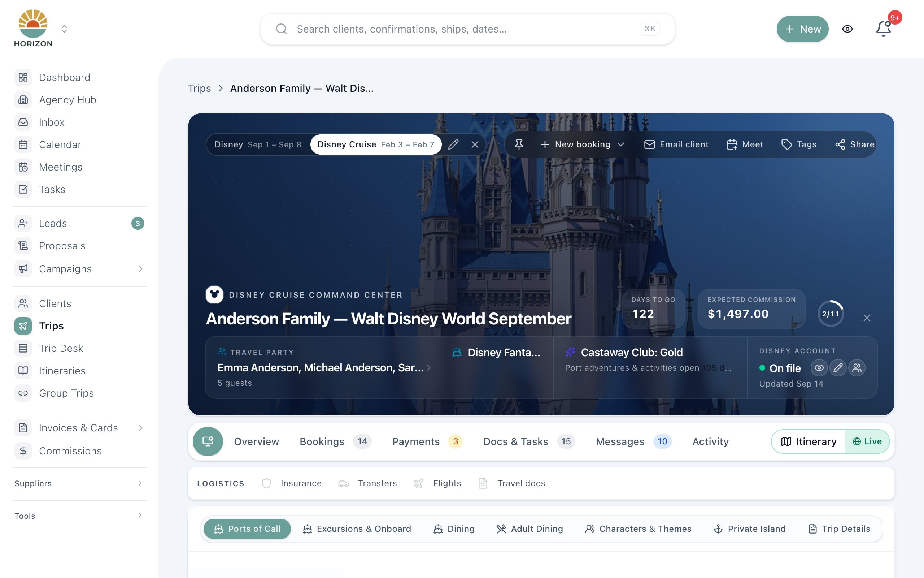Select the Trips plane icon
This screenshot has height=578, width=924.
click(x=23, y=326)
